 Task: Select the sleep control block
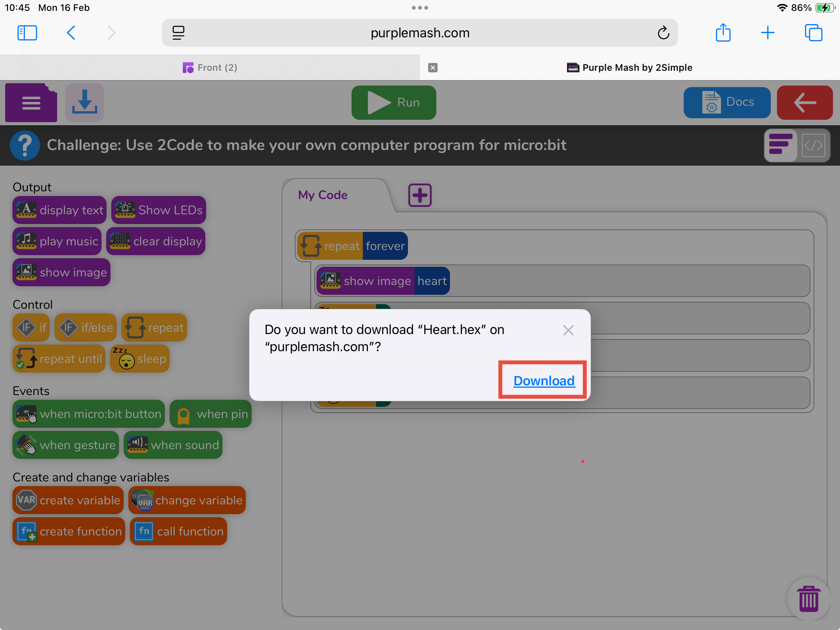(140, 359)
